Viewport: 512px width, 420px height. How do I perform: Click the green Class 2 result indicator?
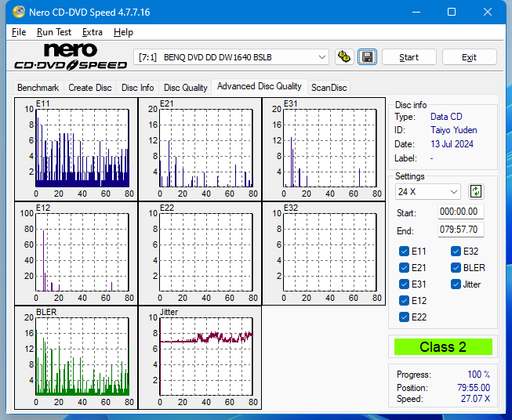(443, 347)
